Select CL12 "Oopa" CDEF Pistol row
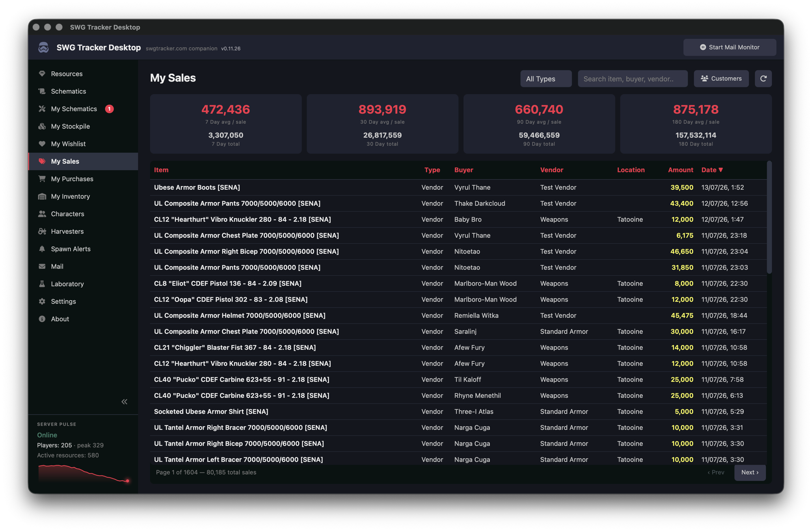Viewport: 812px width, 531px height. click(x=458, y=299)
